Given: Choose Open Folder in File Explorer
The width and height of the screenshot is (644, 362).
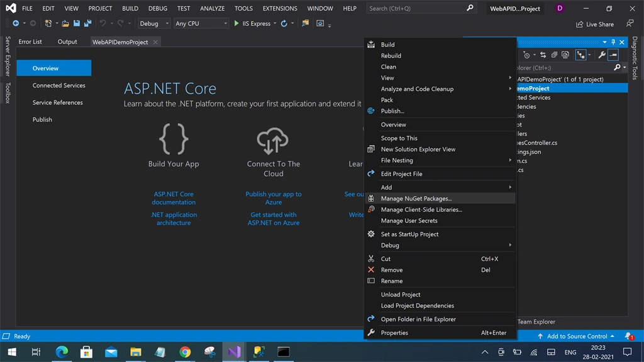Looking at the screenshot, I should [440, 319].
